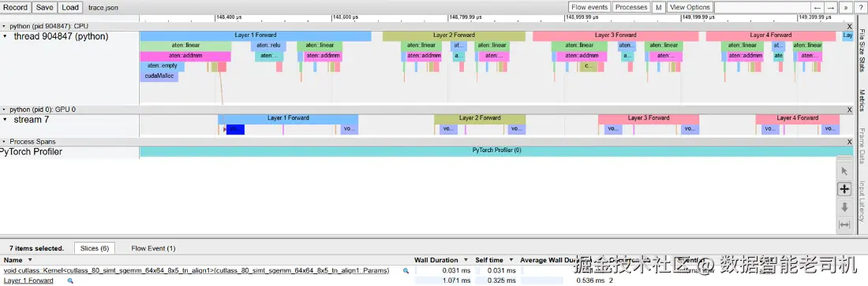Close the python pid 0 GPU 0 track

point(849,110)
